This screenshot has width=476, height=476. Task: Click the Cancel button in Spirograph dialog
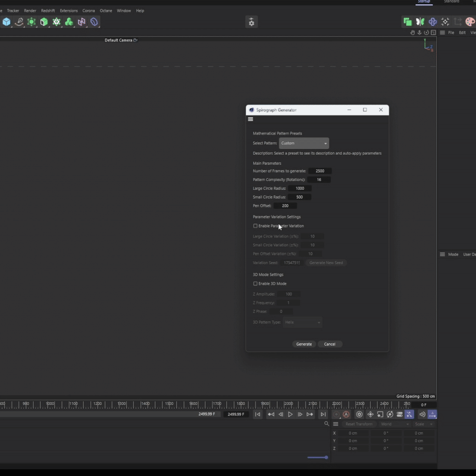point(330,344)
